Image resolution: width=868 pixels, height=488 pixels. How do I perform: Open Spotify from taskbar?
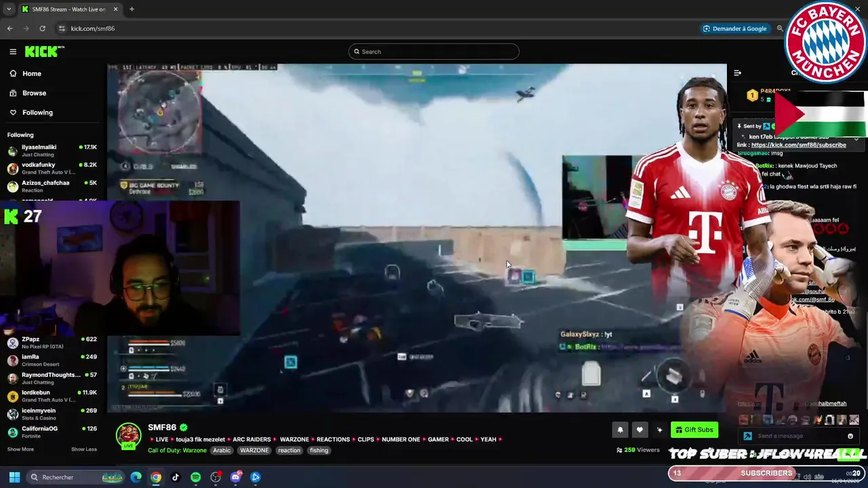click(195, 477)
